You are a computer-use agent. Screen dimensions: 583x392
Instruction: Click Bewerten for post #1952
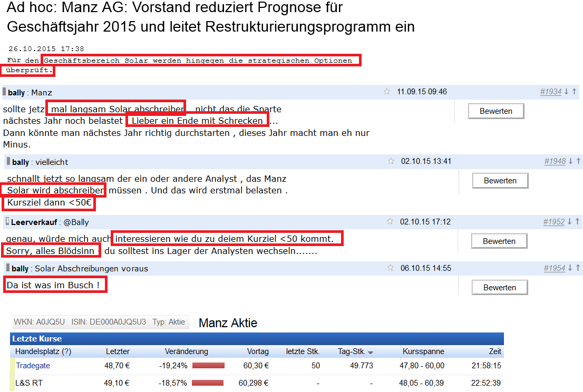point(499,241)
